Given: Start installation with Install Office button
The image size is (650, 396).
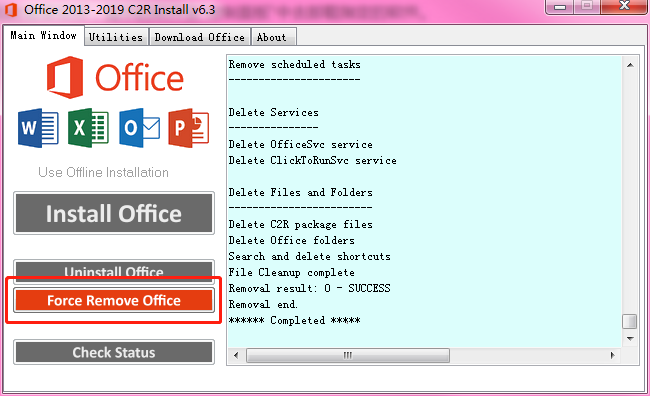Looking at the screenshot, I should (x=114, y=213).
